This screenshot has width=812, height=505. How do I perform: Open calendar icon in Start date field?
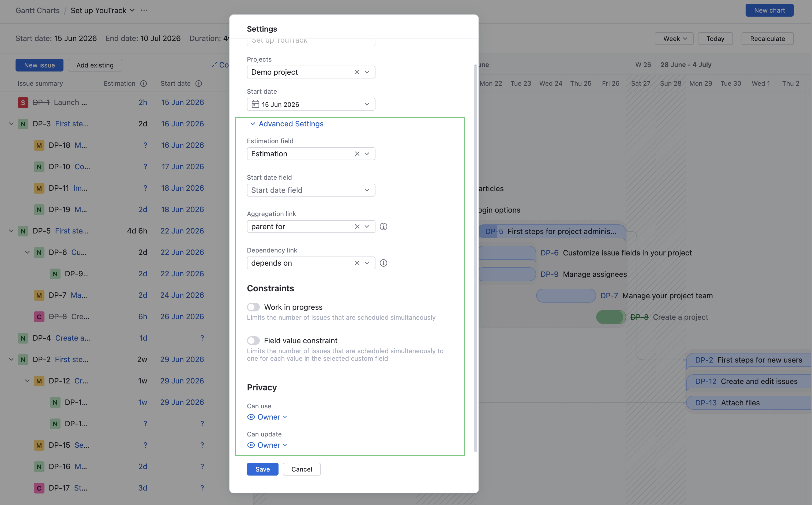(x=255, y=104)
